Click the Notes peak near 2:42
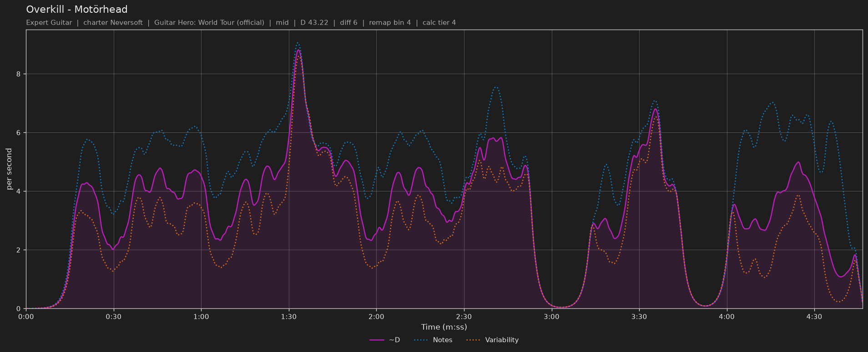This screenshot has height=352, width=868. click(496, 87)
